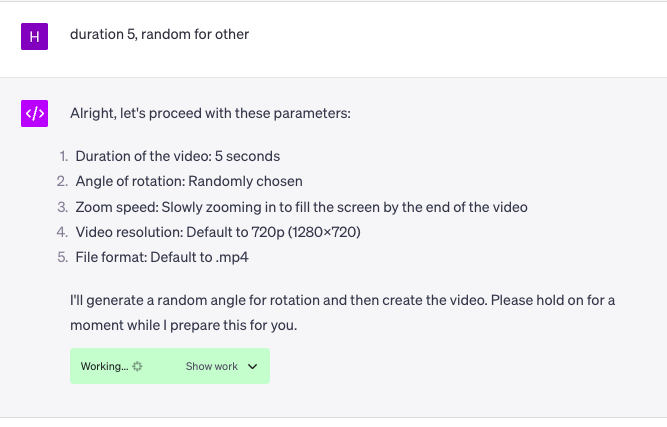Click the spinning Working loader icon
The width and height of the screenshot is (667, 427).
click(x=137, y=366)
